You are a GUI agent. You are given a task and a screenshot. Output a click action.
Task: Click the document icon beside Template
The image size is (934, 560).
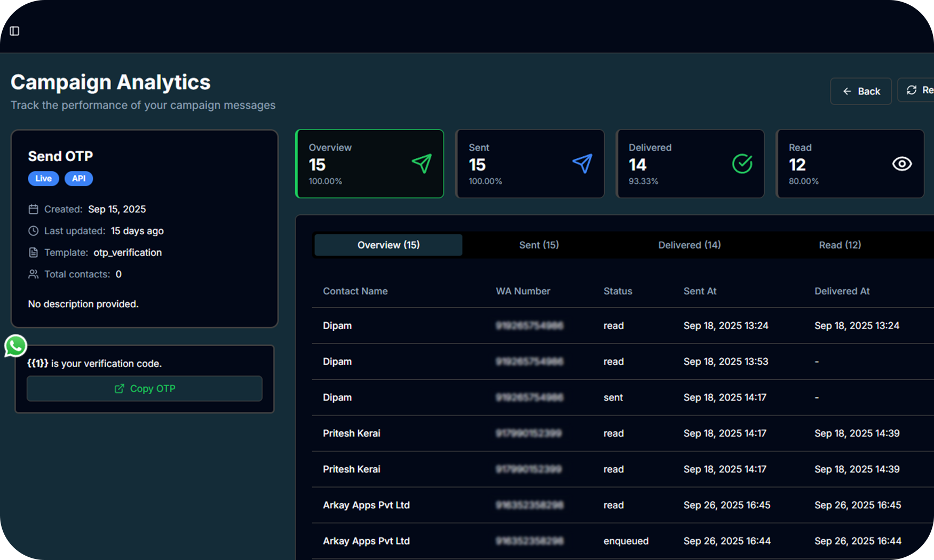(x=33, y=252)
